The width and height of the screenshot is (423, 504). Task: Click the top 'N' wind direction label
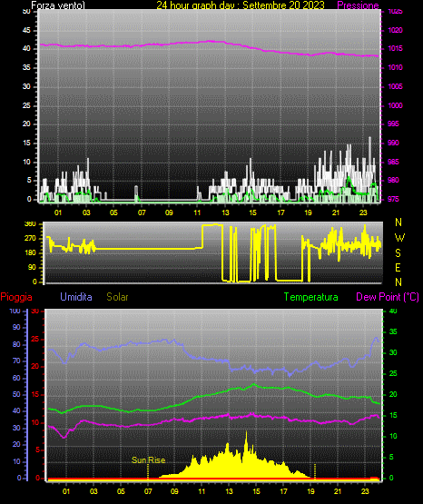pos(398,222)
